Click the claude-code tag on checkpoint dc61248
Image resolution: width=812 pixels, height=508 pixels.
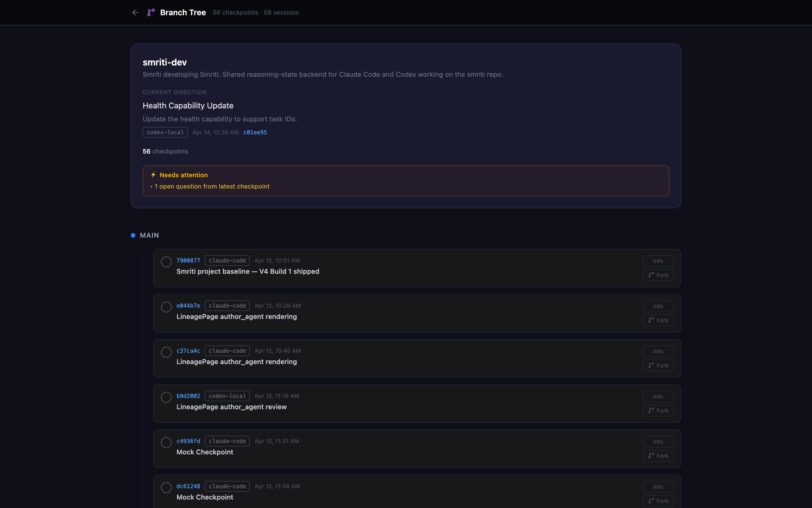click(x=227, y=486)
